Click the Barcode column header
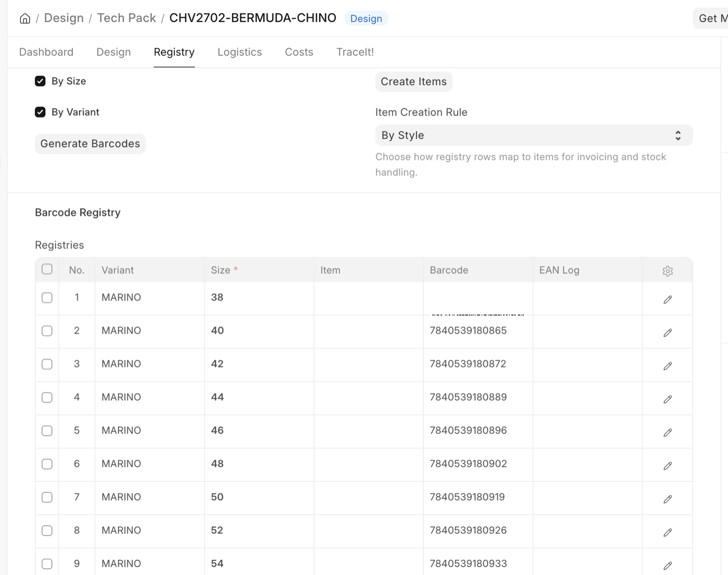This screenshot has height=575, width=728. pos(478,270)
